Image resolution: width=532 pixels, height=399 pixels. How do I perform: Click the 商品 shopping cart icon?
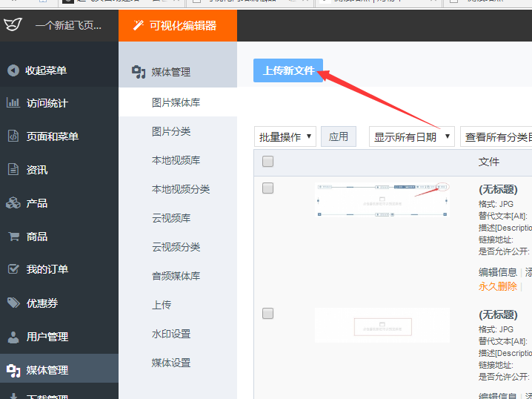[13, 236]
